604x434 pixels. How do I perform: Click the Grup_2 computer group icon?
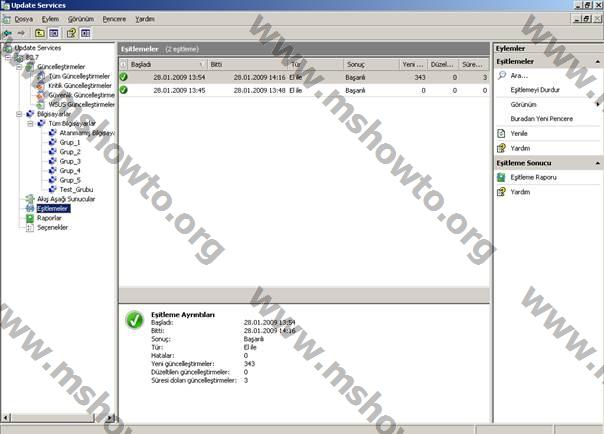pyautogui.click(x=53, y=152)
